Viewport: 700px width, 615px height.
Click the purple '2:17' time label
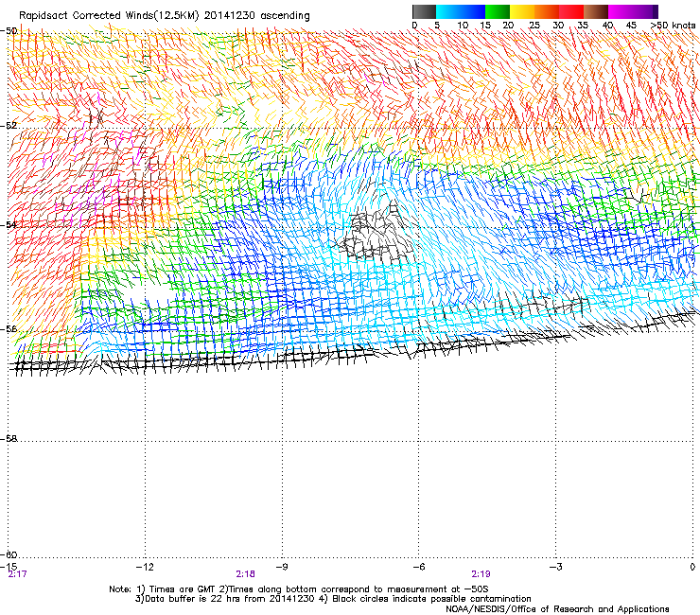(x=17, y=574)
